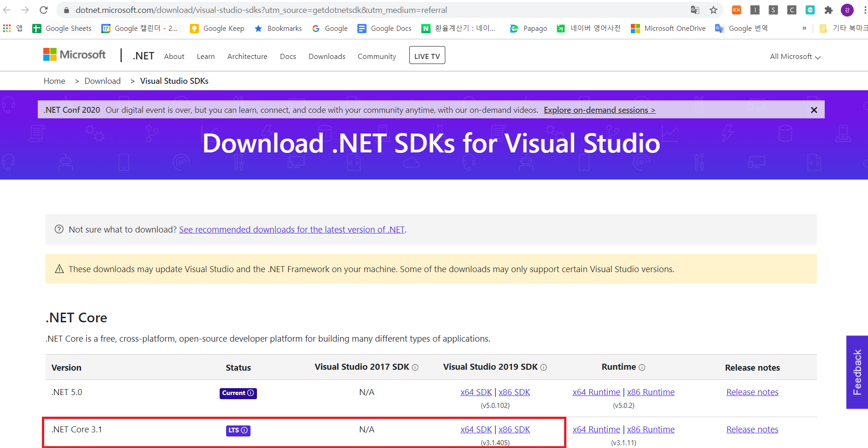Click the .NET home link
This screenshot has width=868, height=448.
click(x=143, y=56)
